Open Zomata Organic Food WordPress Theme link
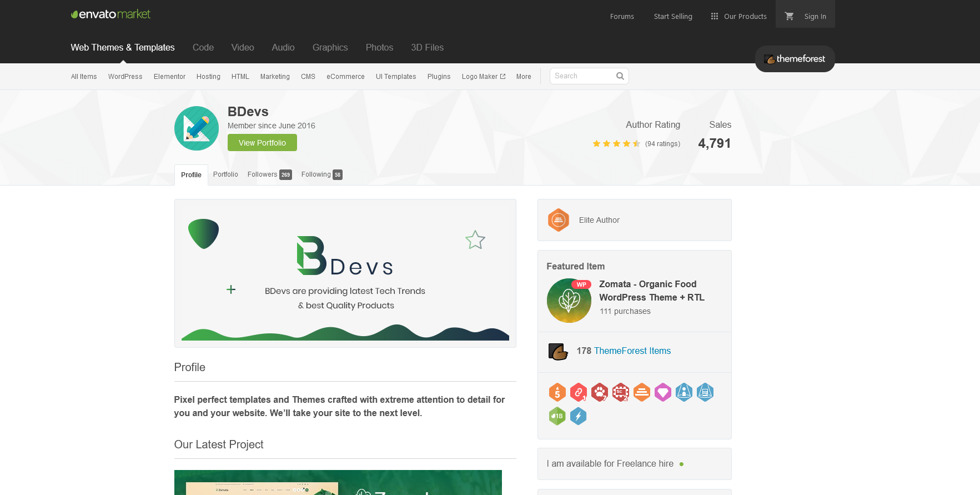Screen dimensions: 980x495 pyautogui.click(x=652, y=291)
